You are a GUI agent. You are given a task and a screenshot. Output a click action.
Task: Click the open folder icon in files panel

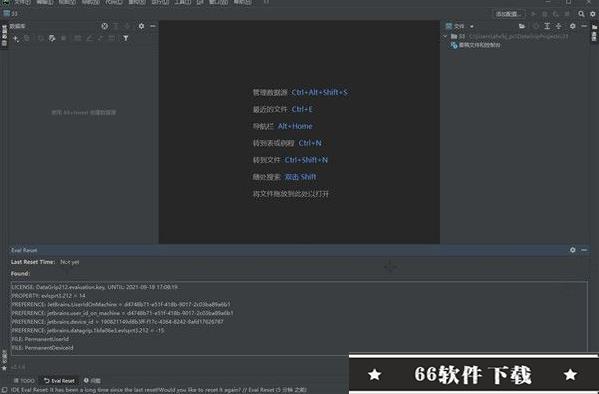click(x=522, y=26)
